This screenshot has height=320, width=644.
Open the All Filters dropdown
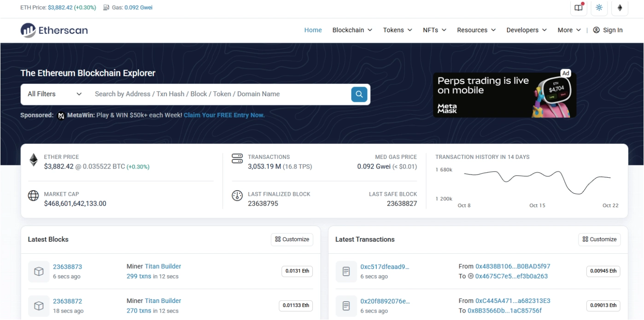click(x=54, y=94)
